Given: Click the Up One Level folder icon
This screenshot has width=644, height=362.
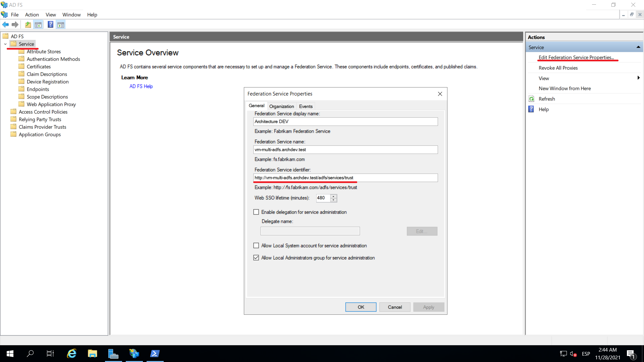Looking at the screenshot, I should (28, 24).
